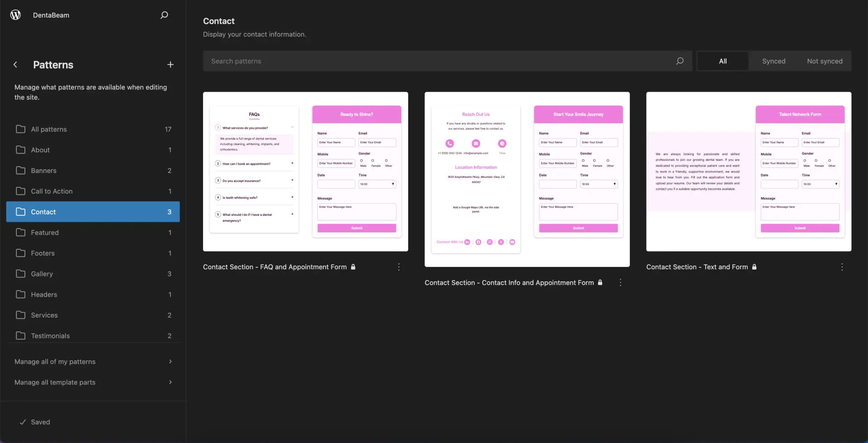Viewport: 868px width, 443px height.
Task: Click the Banners folder icon
Action: [x=21, y=171]
